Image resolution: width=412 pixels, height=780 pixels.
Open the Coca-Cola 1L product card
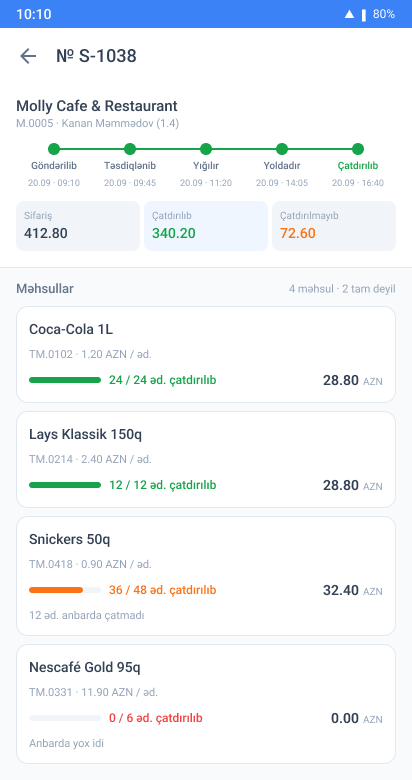tap(206, 355)
